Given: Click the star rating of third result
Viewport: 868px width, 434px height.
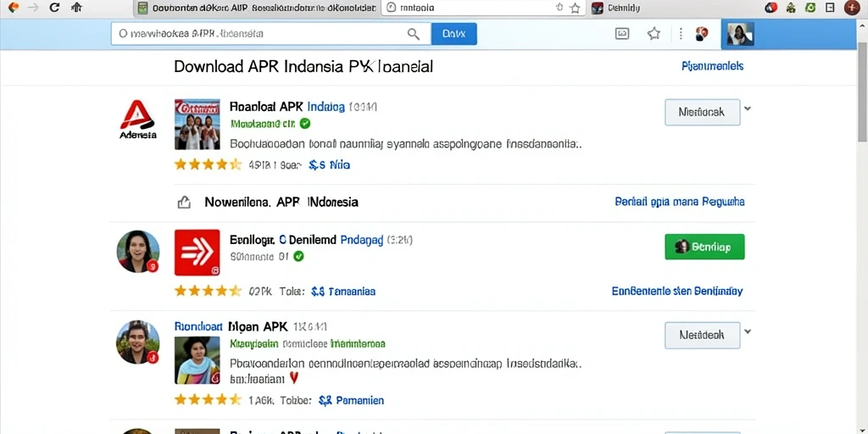Looking at the screenshot, I should click(x=208, y=400).
